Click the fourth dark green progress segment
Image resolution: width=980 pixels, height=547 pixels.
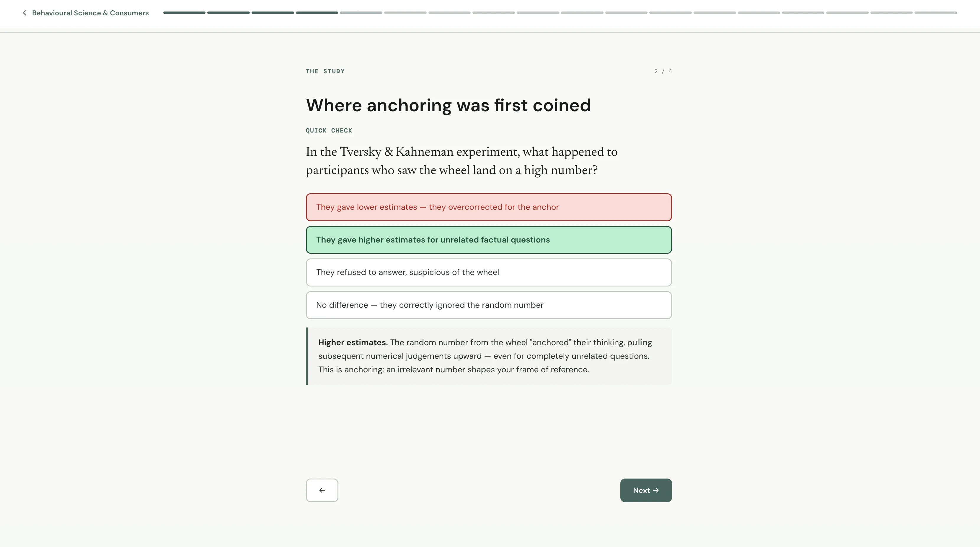tap(316, 13)
